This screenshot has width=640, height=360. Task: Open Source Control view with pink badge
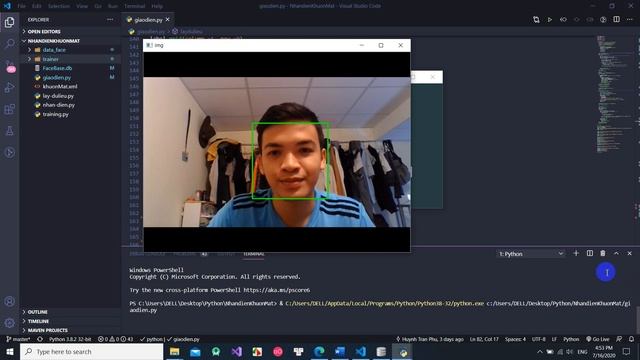(x=9, y=65)
